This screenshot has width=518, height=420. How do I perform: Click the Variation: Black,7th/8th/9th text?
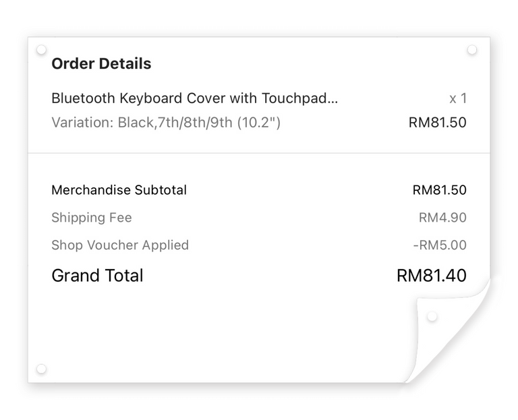[x=166, y=123]
